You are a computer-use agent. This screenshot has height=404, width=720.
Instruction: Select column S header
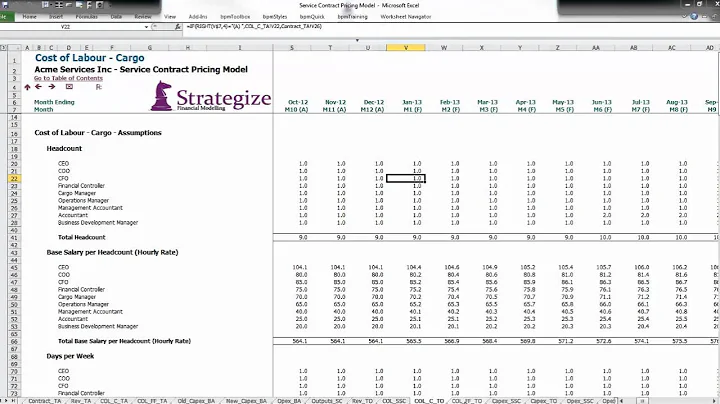[x=292, y=47]
